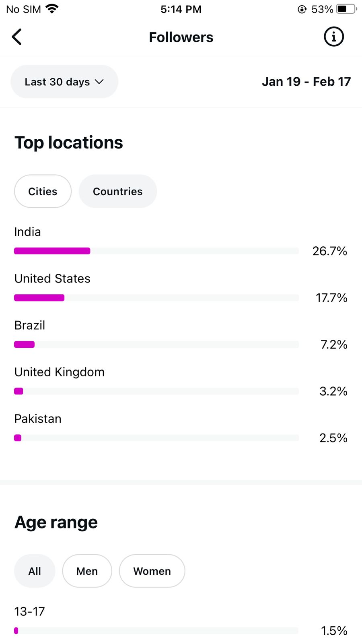
Task: Tap the battery icon in status bar
Action: tap(346, 9)
